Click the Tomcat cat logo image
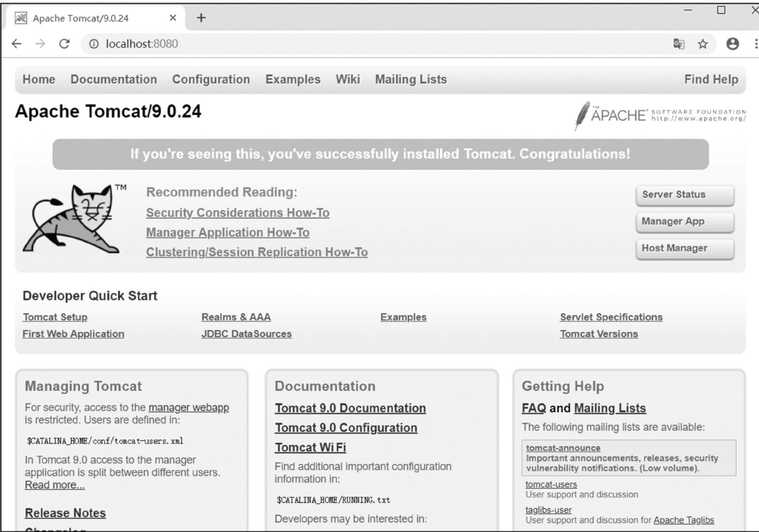Image resolution: width=759 pixels, height=532 pixels. point(75,218)
